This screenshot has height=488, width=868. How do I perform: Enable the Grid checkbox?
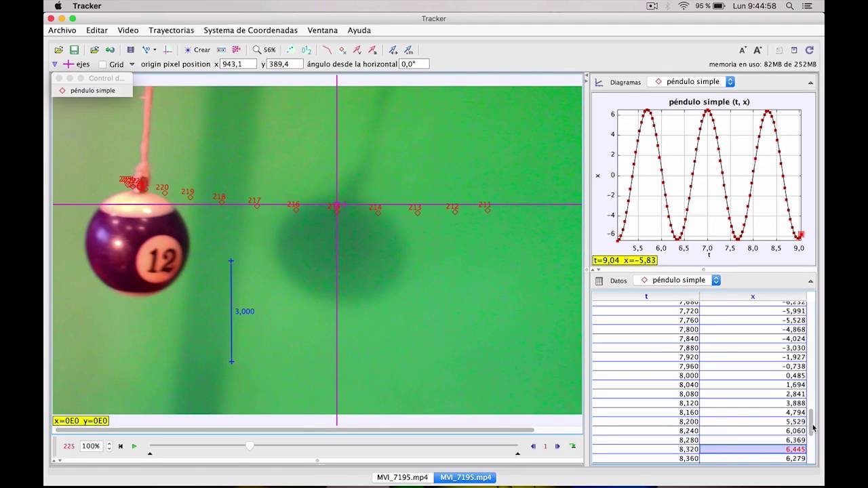click(102, 64)
